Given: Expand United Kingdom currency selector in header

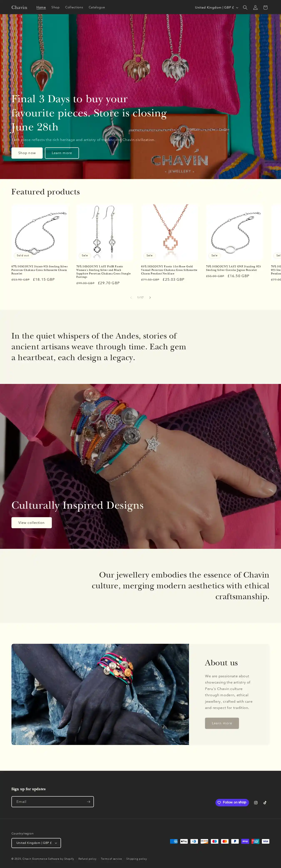Looking at the screenshot, I should pos(216,7).
